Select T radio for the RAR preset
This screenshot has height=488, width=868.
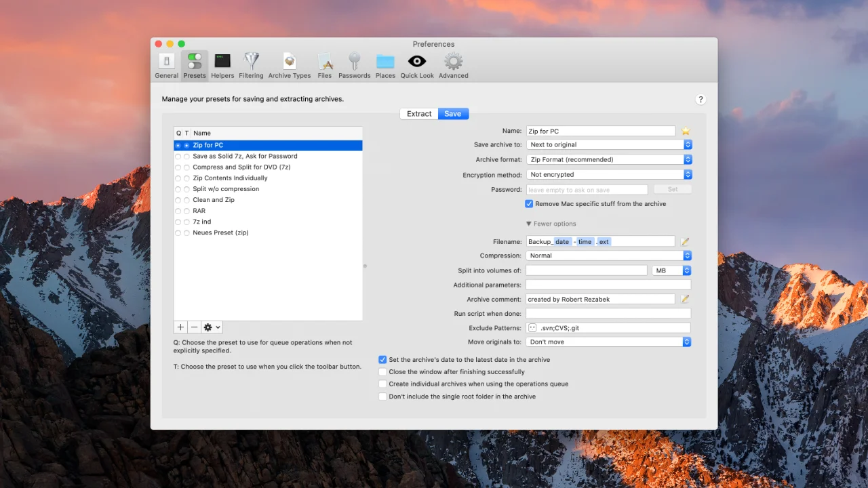(186, 211)
